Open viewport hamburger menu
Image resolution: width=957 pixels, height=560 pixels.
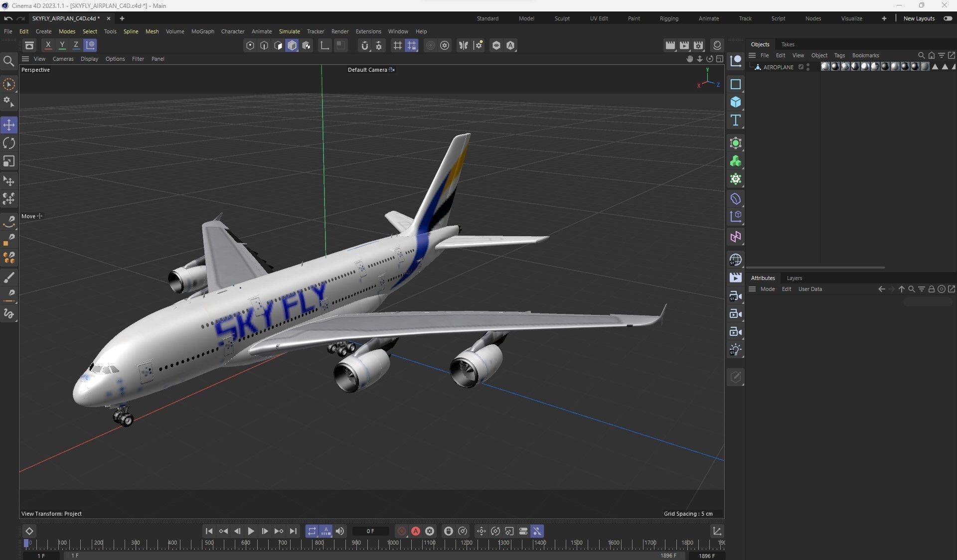click(x=25, y=59)
